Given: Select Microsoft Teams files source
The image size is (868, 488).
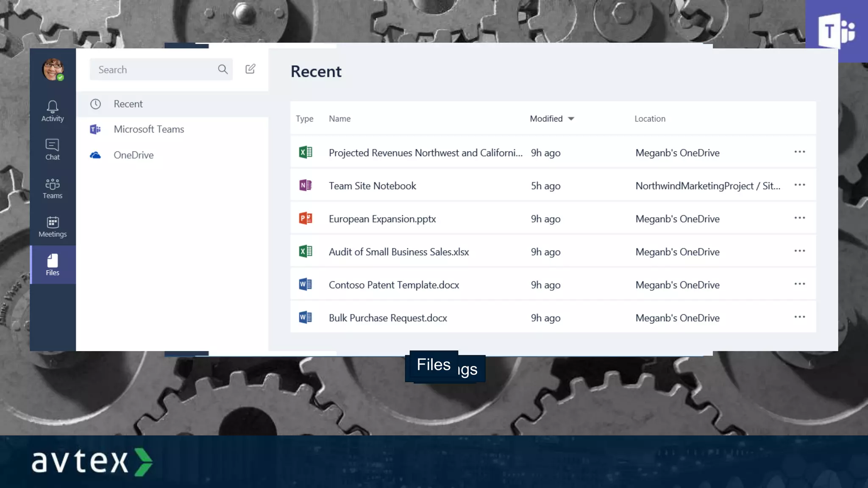Looking at the screenshot, I should point(148,129).
